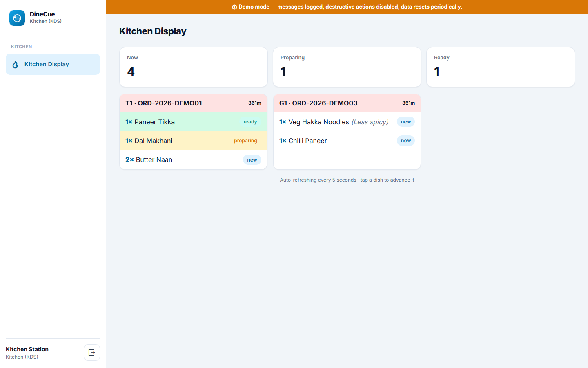Click the new badge on Chilli Paneer

click(406, 141)
